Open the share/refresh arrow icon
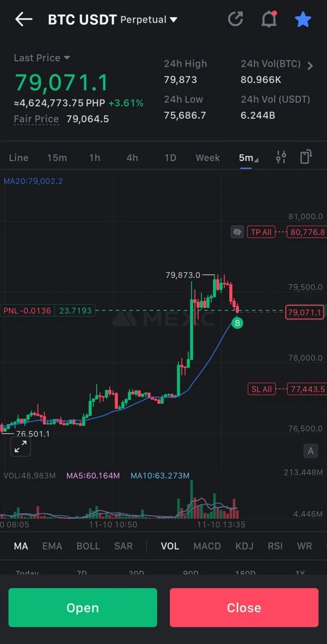Image resolution: width=327 pixels, height=644 pixels. pos(235,19)
